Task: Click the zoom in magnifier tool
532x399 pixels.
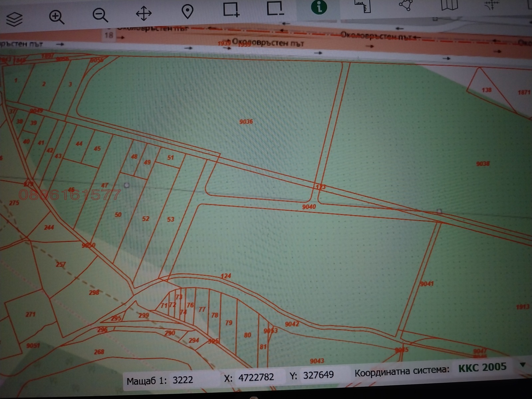Action: 57,17
